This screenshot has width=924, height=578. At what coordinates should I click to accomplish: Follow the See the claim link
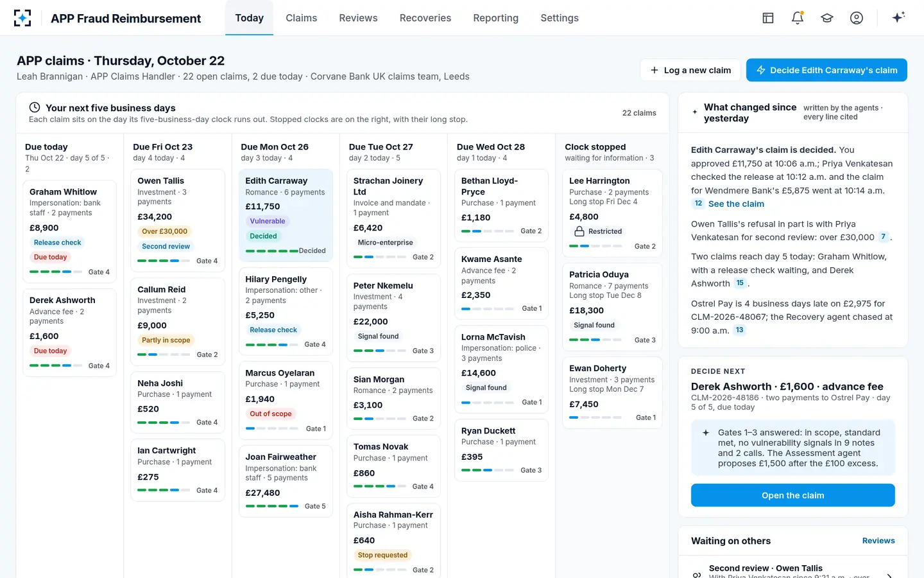(736, 204)
